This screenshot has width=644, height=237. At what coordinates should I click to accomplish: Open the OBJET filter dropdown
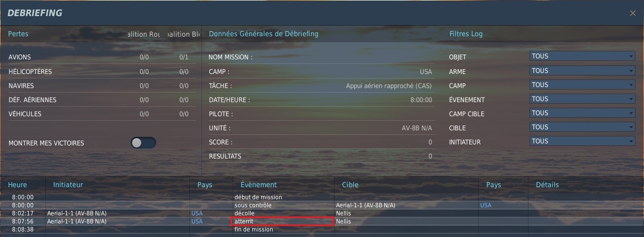(x=582, y=56)
